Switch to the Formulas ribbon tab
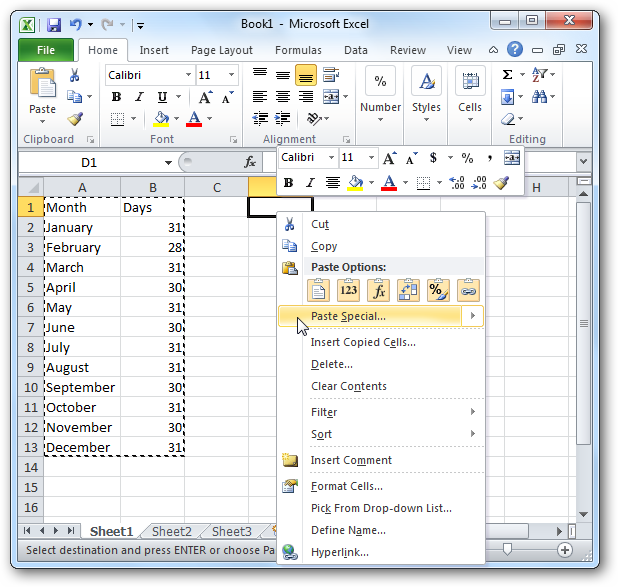Image resolution: width=618 pixels, height=587 pixels. (x=298, y=50)
